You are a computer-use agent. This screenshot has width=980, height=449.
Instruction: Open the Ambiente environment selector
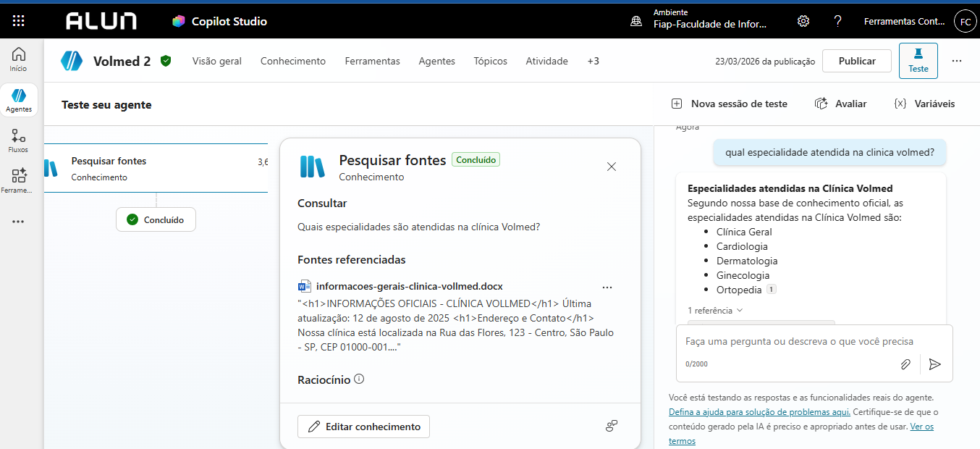pos(698,21)
